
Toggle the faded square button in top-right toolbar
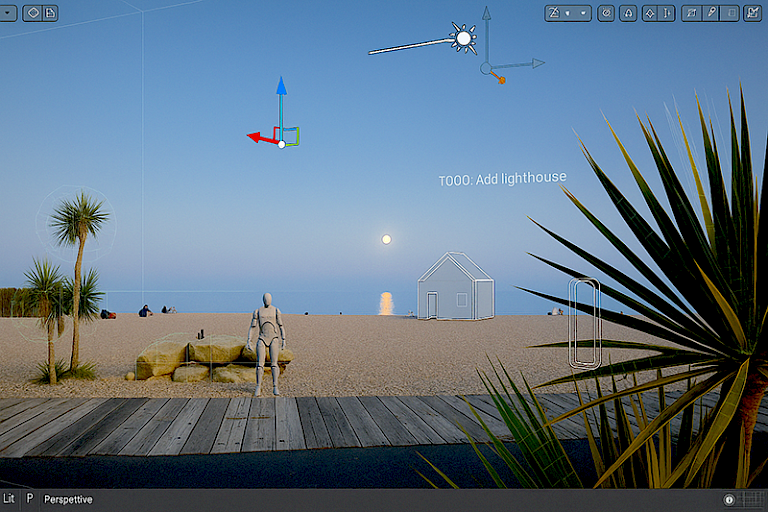coord(730,13)
